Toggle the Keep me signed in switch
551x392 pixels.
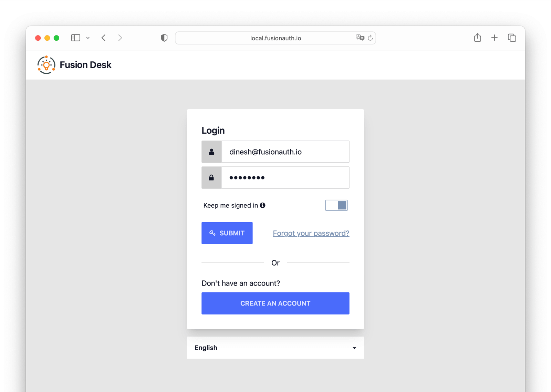click(336, 205)
